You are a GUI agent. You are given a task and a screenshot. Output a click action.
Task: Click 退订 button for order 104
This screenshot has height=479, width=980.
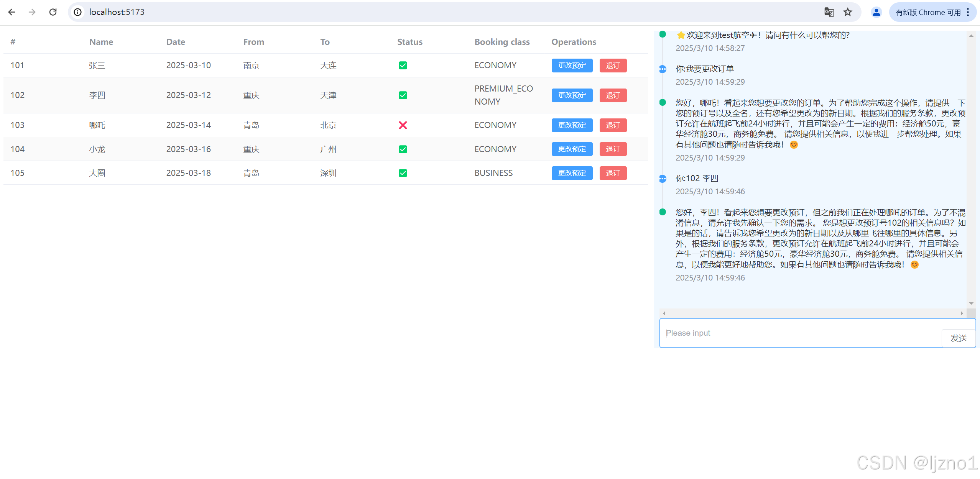(613, 149)
